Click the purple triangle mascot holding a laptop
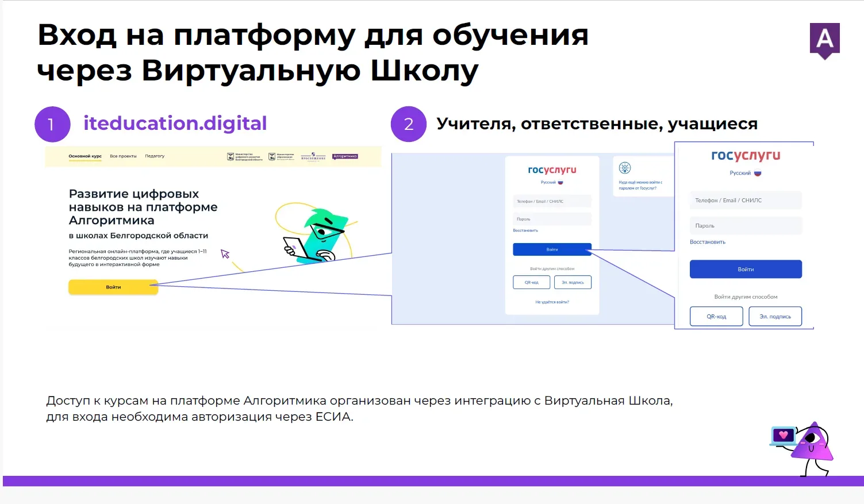 pos(802,449)
